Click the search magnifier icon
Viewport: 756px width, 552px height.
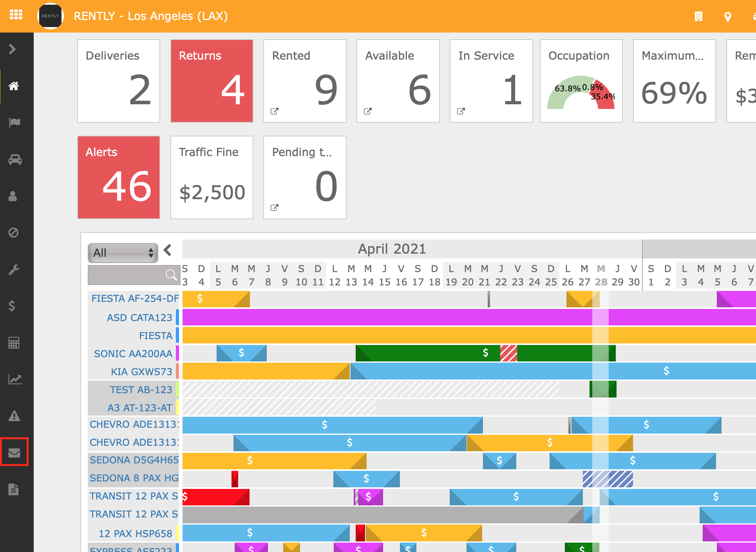(x=171, y=275)
